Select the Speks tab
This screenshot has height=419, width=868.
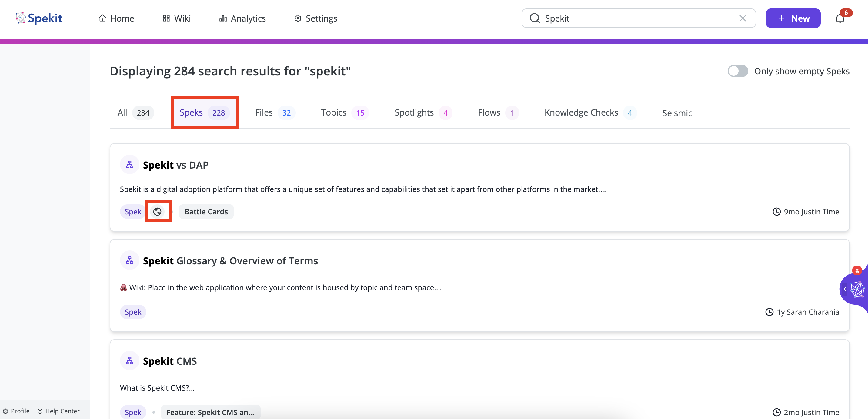click(205, 112)
